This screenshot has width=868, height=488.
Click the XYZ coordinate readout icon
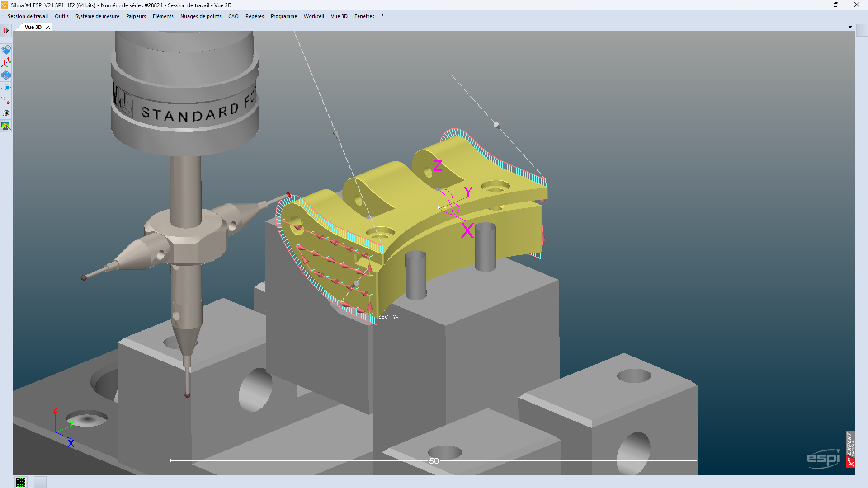click(21, 482)
